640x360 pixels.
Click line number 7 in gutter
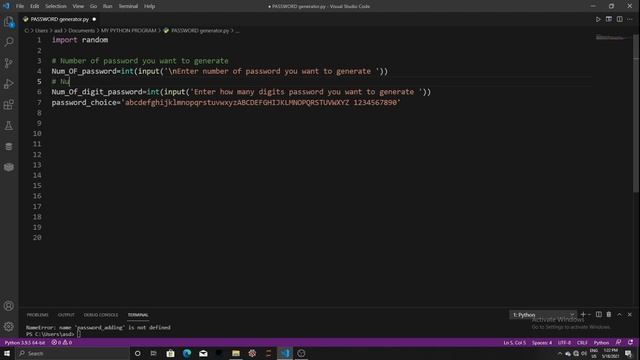pyautogui.click(x=39, y=102)
